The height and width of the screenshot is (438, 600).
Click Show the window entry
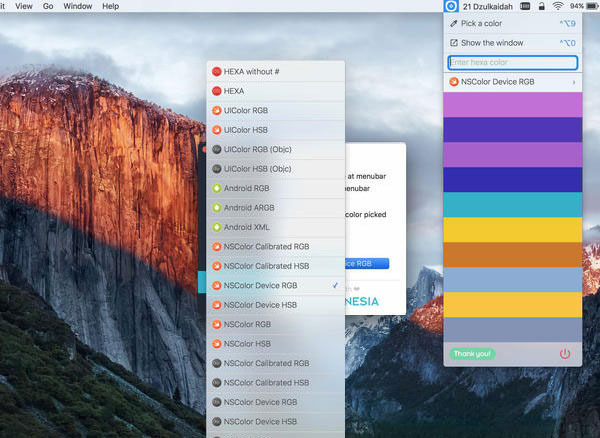coord(513,43)
